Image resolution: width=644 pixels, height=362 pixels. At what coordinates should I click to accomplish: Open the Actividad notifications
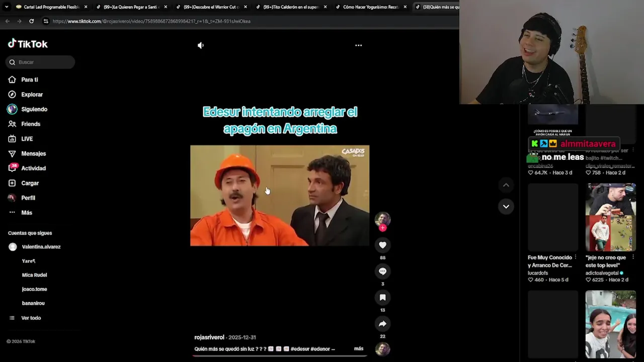click(x=33, y=168)
